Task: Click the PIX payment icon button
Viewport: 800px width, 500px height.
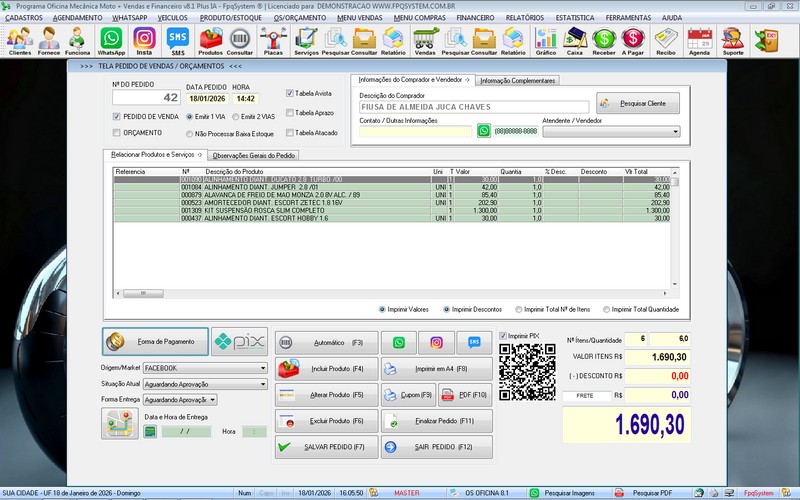Action: 239,341
